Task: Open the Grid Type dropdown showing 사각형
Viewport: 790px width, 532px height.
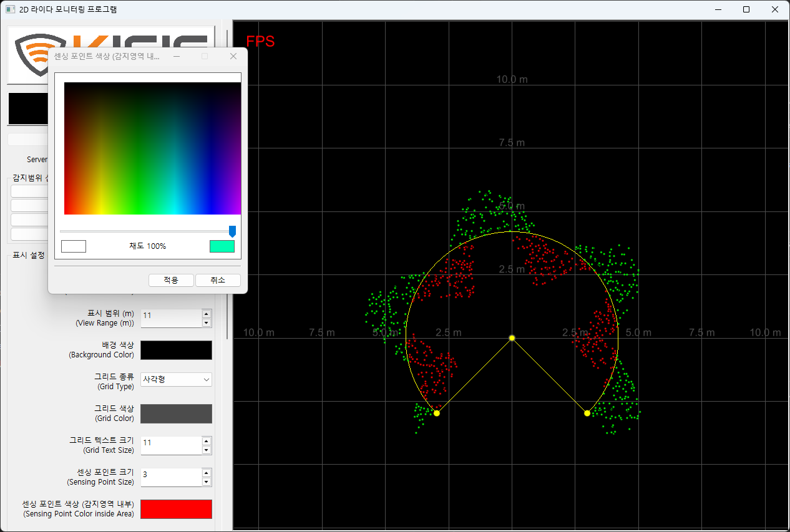Action: pos(176,379)
